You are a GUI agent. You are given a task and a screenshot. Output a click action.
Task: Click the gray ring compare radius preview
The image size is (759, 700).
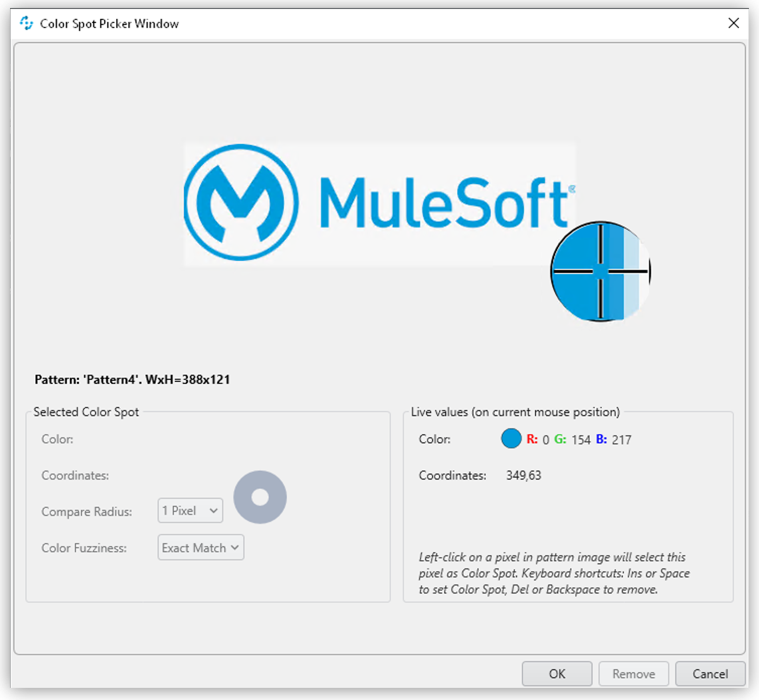260,497
